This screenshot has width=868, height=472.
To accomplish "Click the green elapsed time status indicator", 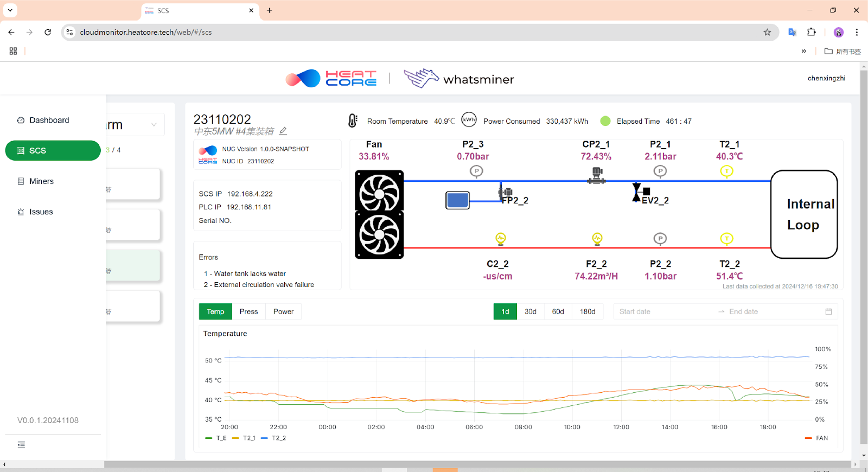I will click(605, 121).
